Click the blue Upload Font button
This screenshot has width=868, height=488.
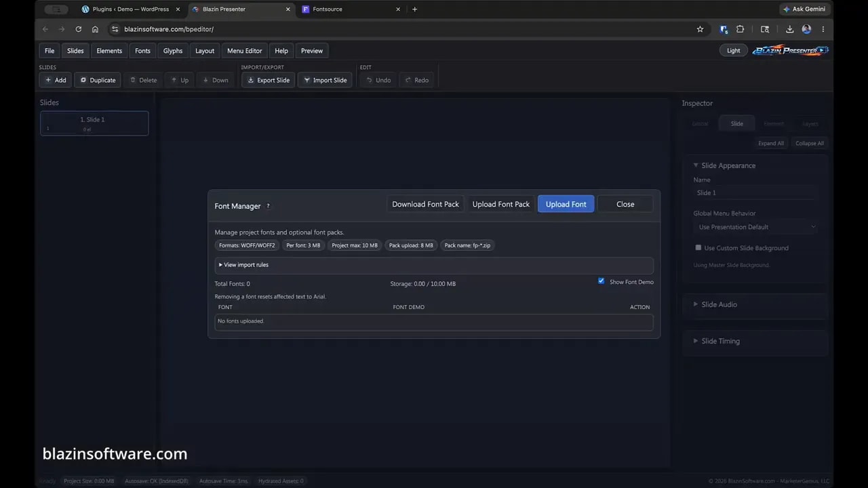[566, 204]
